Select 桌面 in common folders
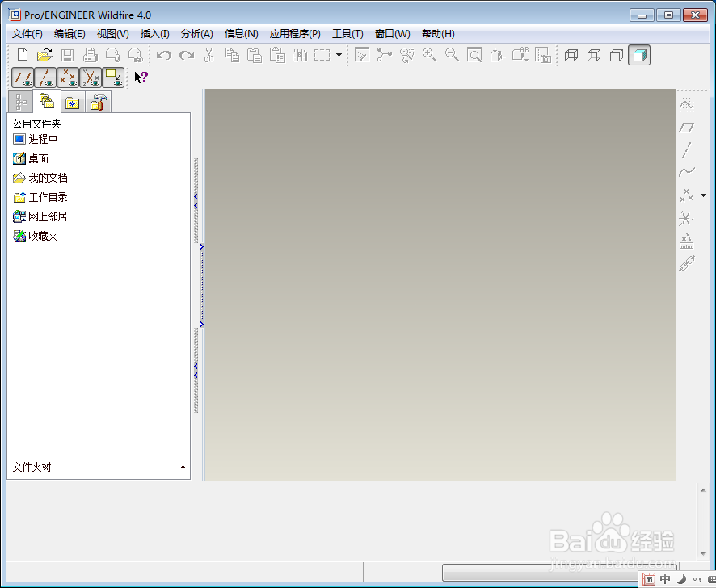Image resolution: width=716 pixels, height=588 pixels. (x=31, y=158)
